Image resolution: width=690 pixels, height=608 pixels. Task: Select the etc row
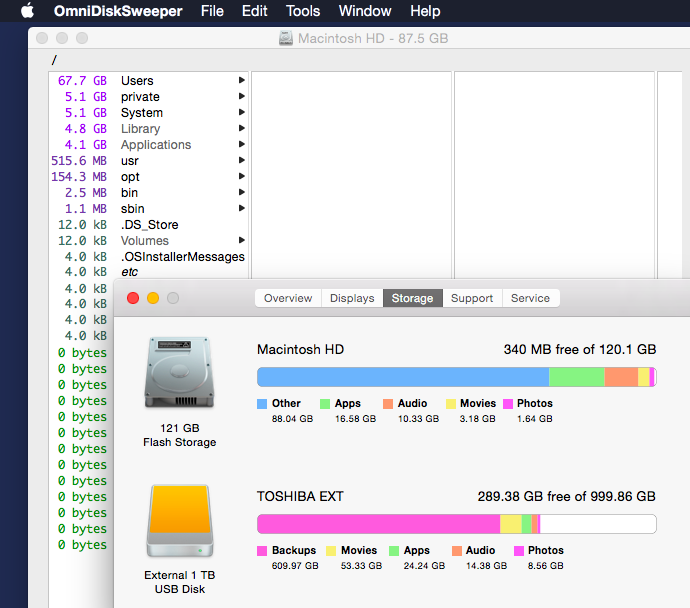tap(148, 272)
